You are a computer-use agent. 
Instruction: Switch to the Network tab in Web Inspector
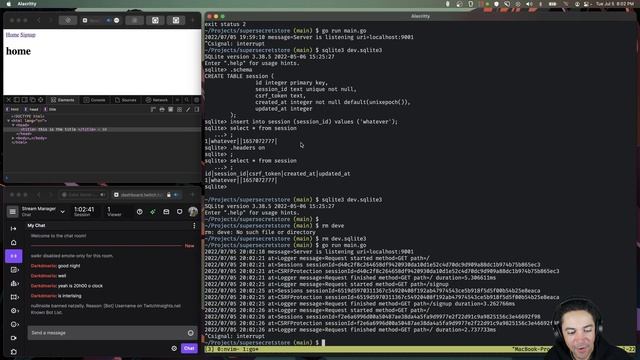tap(157, 100)
